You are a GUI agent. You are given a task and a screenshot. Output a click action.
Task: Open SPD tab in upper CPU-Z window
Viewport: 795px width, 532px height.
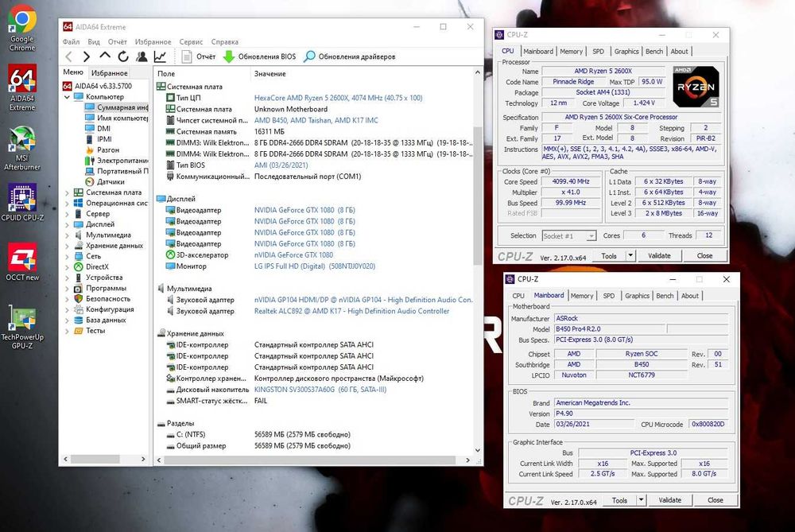click(599, 51)
